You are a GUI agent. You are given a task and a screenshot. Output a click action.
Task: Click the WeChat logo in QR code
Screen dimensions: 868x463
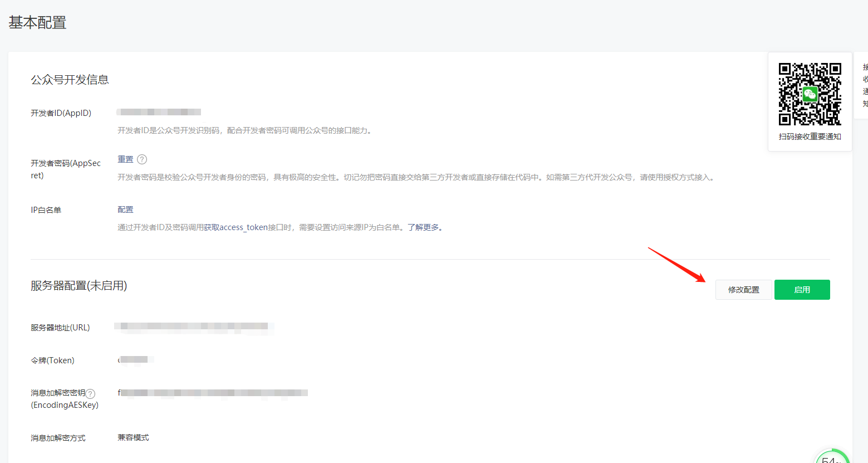(810, 94)
